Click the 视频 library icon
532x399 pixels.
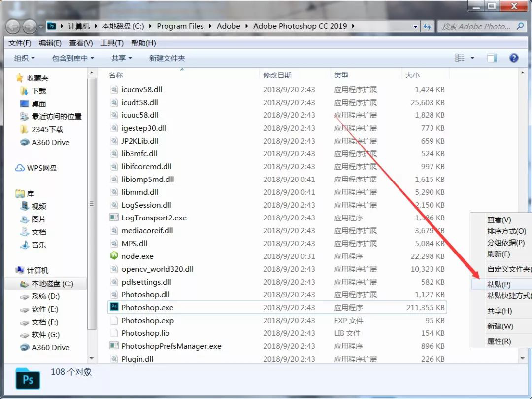coord(25,206)
